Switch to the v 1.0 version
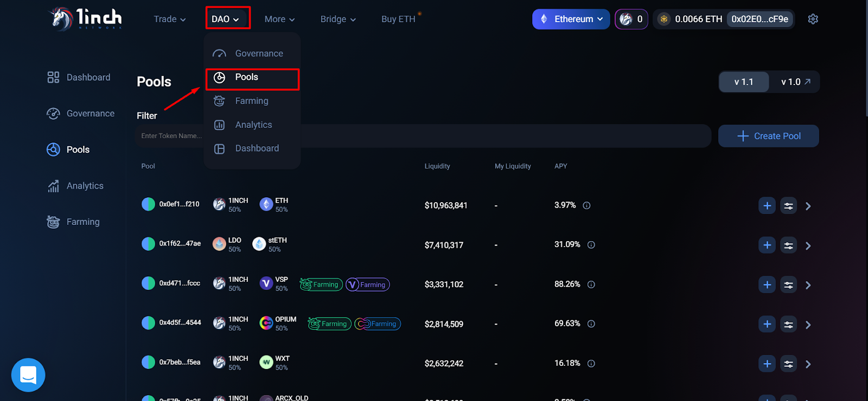This screenshot has width=868, height=401. click(795, 82)
